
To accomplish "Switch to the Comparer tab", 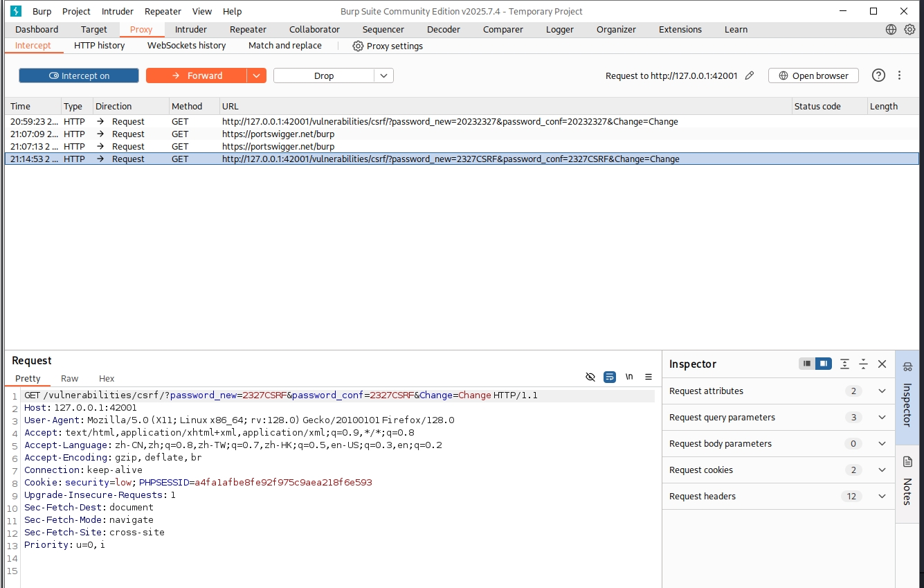I will pos(503,29).
